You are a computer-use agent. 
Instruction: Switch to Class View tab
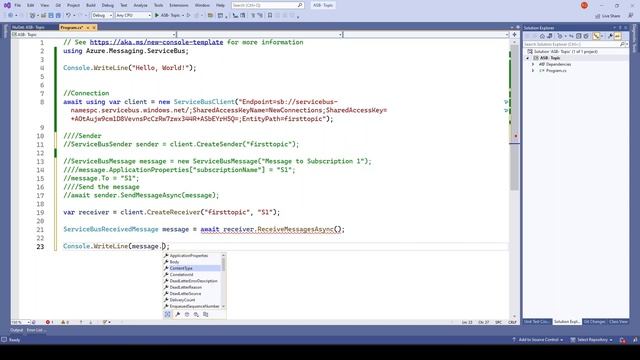coord(618,322)
